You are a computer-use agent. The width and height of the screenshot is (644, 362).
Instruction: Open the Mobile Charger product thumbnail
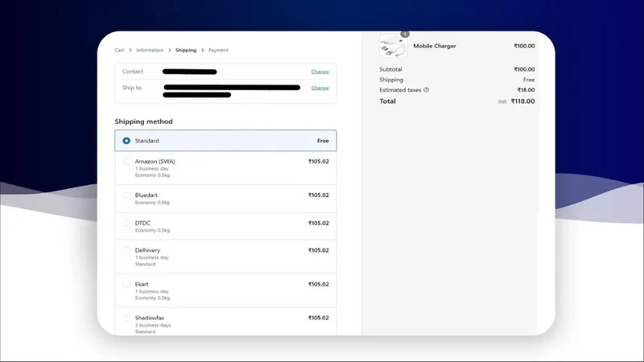pyautogui.click(x=393, y=46)
